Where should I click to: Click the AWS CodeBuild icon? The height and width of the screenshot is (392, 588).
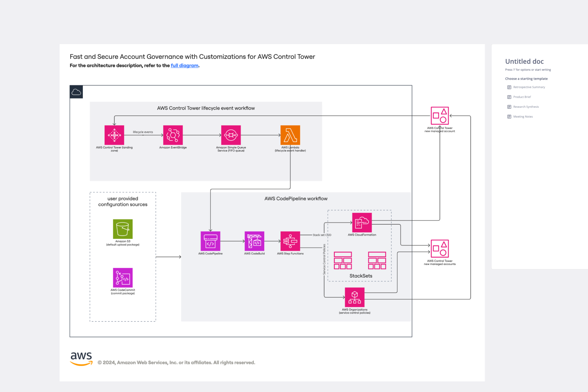coord(254,241)
